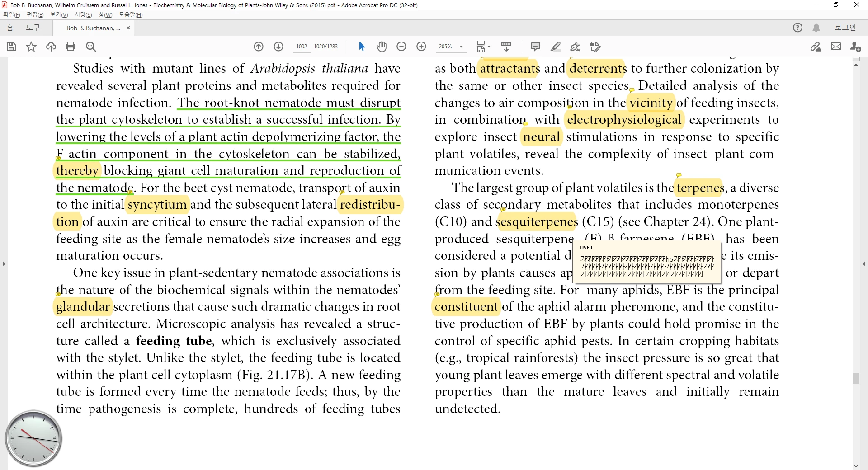Go to next page arrow
Screen dimensions: 868x470
tap(278, 47)
